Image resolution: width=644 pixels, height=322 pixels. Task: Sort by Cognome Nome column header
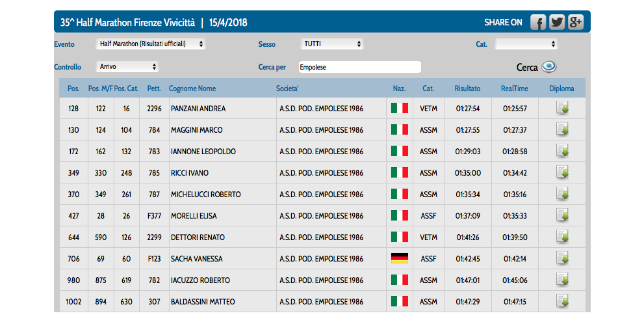pyautogui.click(x=192, y=88)
